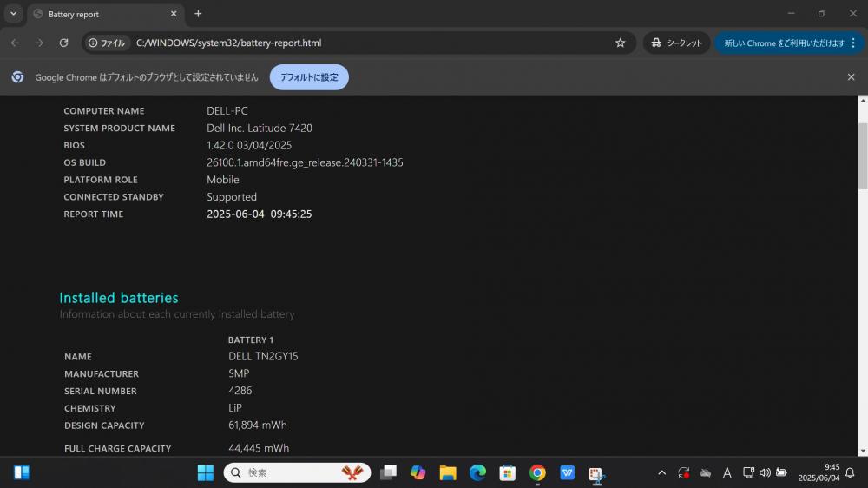
Task: Open File Explorer from the taskbar
Action: [448, 472]
